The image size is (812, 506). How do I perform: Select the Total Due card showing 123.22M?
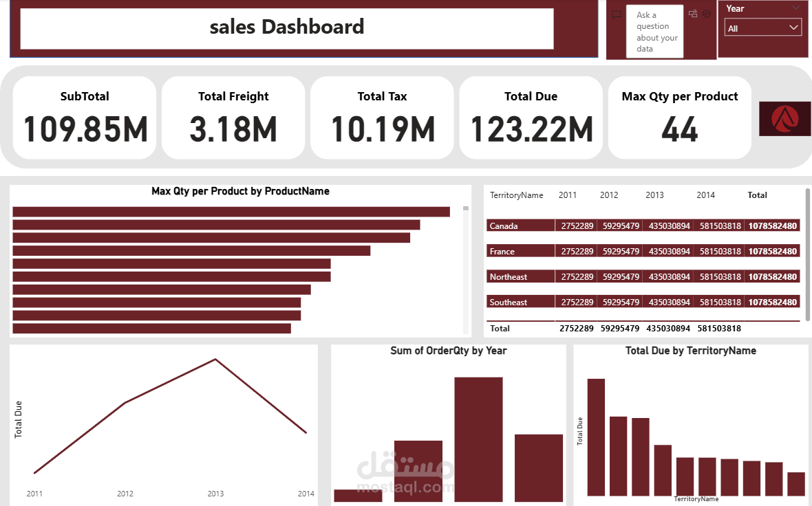(531, 117)
